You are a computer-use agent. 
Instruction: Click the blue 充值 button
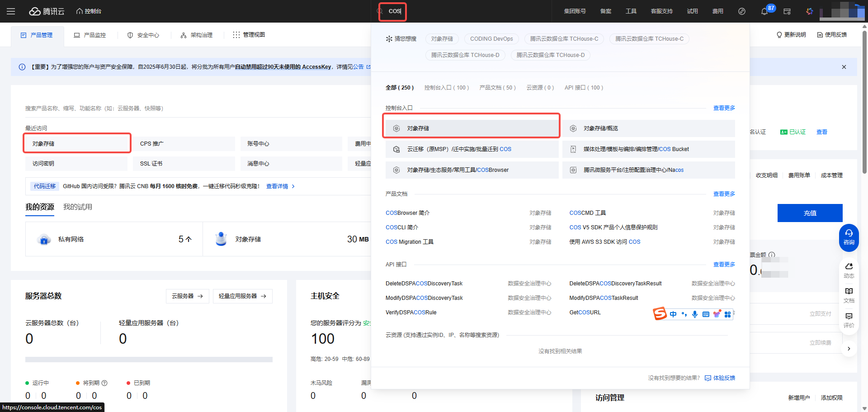[810, 213]
